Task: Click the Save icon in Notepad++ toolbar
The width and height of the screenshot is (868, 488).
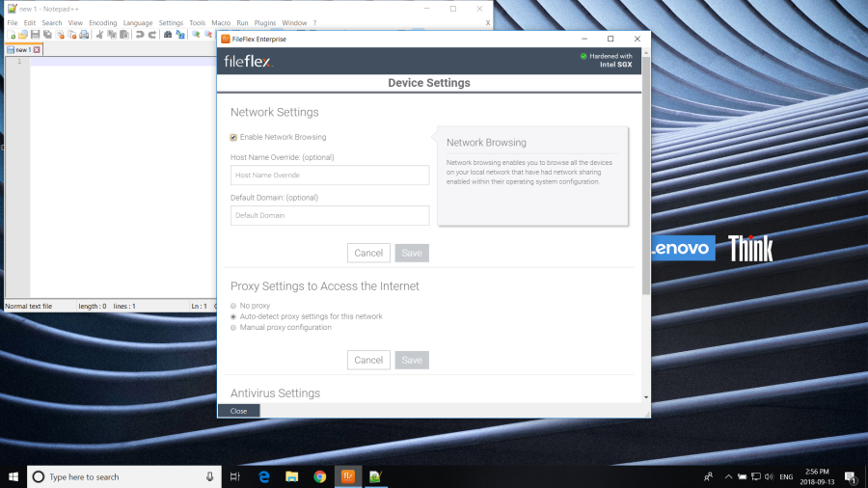Action: pos(35,35)
